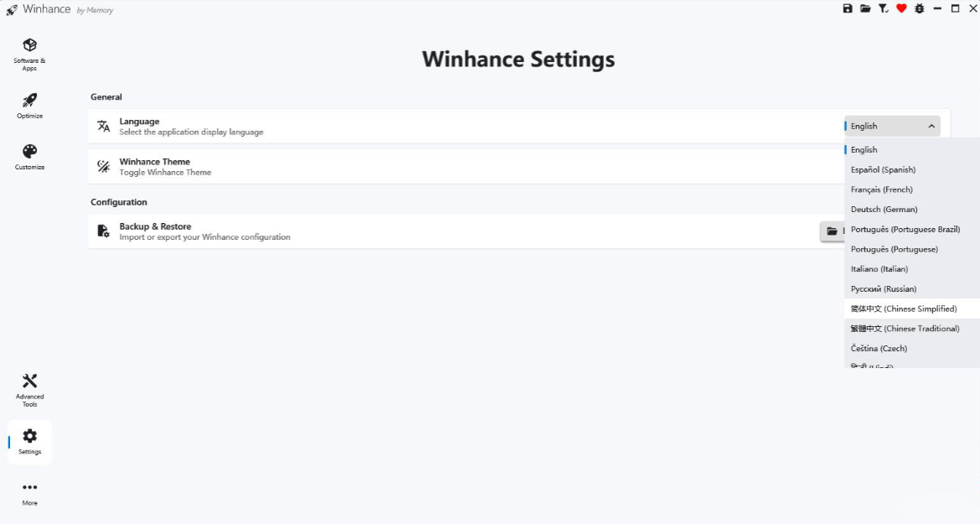980x524 pixels.
Task: Choose Français (French) language option
Action: click(x=881, y=189)
